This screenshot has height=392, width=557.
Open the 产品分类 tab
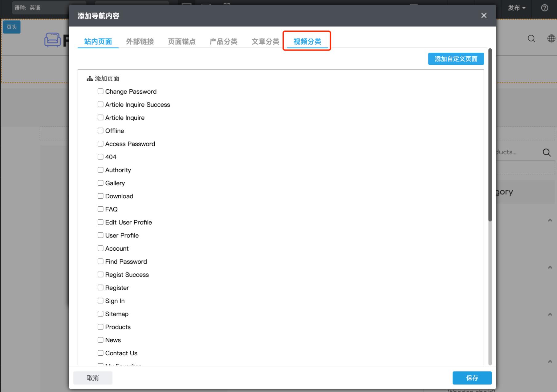point(224,42)
